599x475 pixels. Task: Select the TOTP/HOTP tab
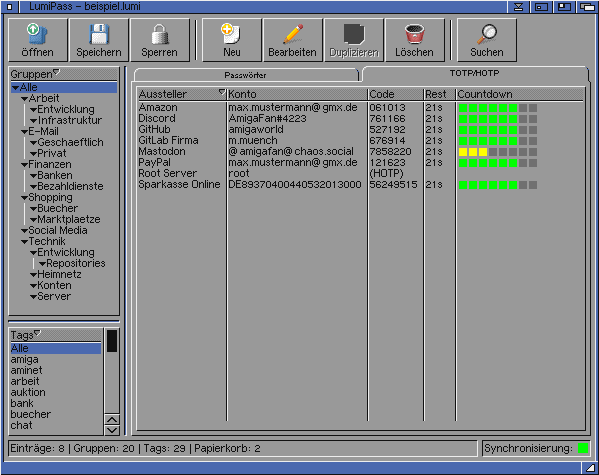point(474,73)
